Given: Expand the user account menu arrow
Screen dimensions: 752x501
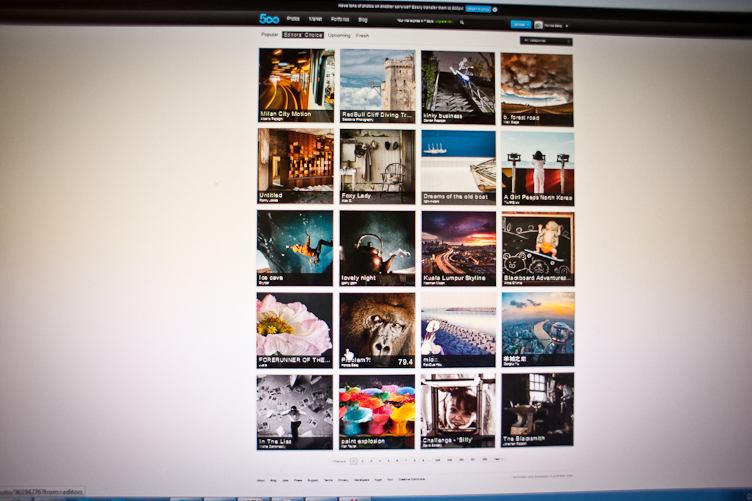Looking at the screenshot, I should (x=568, y=24).
